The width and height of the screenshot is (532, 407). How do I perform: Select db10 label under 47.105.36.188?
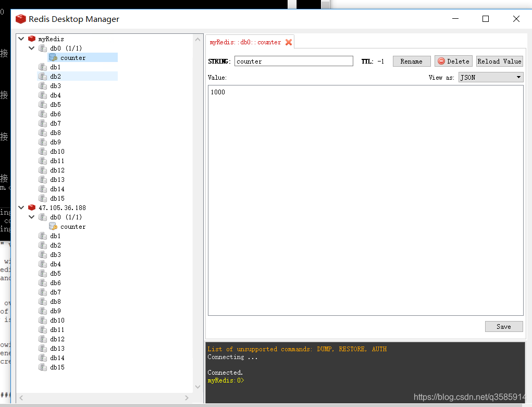(57, 320)
